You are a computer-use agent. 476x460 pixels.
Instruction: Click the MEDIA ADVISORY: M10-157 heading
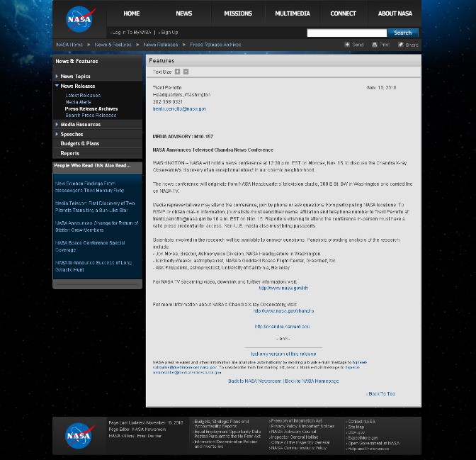pyautogui.click(x=183, y=137)
